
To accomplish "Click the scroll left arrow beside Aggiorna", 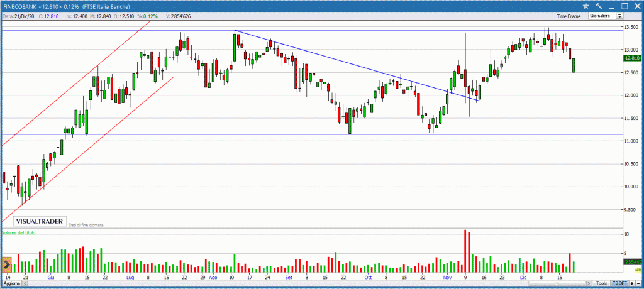I will (x=24, y=284).
